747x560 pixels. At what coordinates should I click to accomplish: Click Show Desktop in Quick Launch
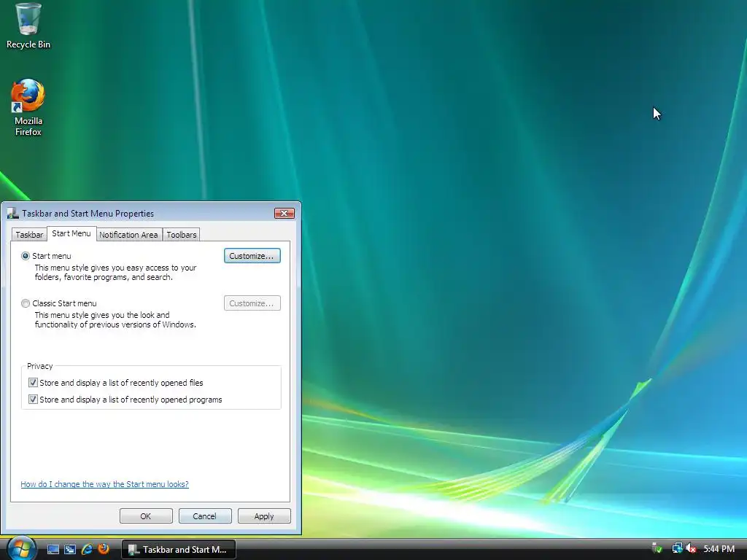coord(53,549)
